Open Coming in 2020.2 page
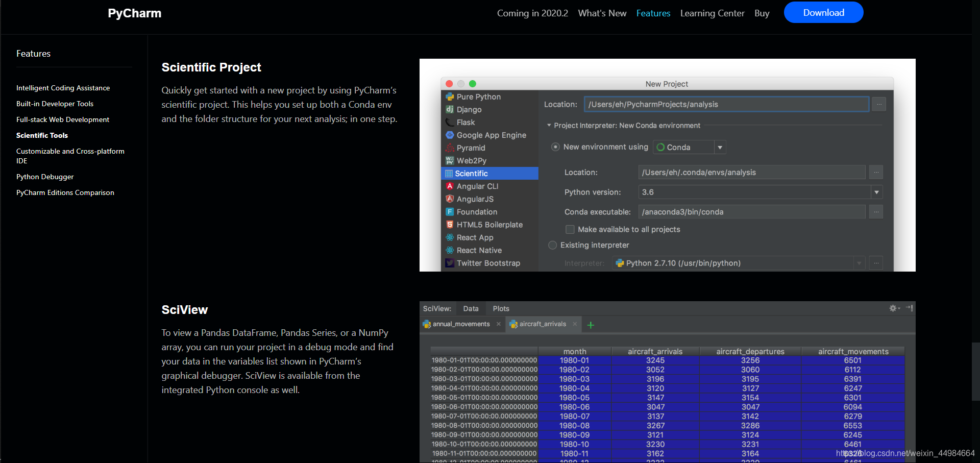 click(x=532, y=13)
